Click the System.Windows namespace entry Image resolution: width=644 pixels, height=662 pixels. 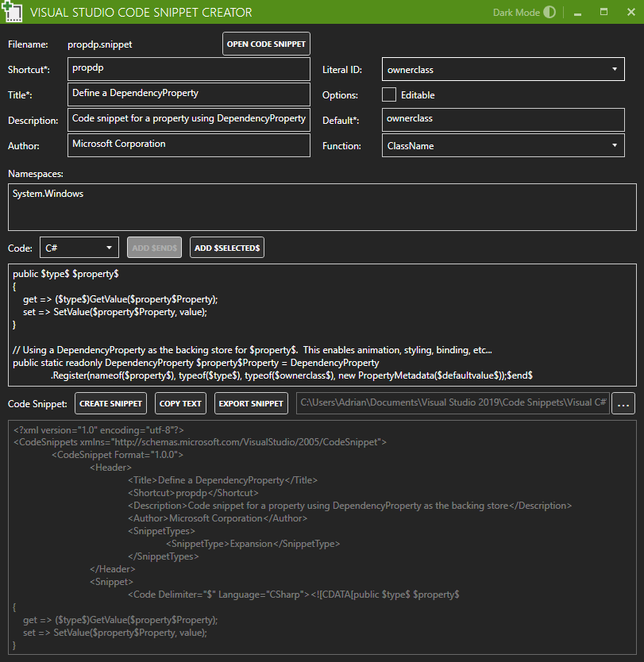(48, 194)
